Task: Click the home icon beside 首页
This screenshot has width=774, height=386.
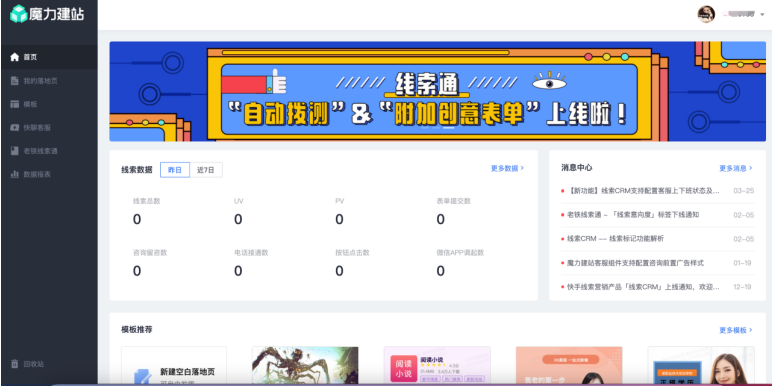Action: pyautogui.click(x=15, y=57)
